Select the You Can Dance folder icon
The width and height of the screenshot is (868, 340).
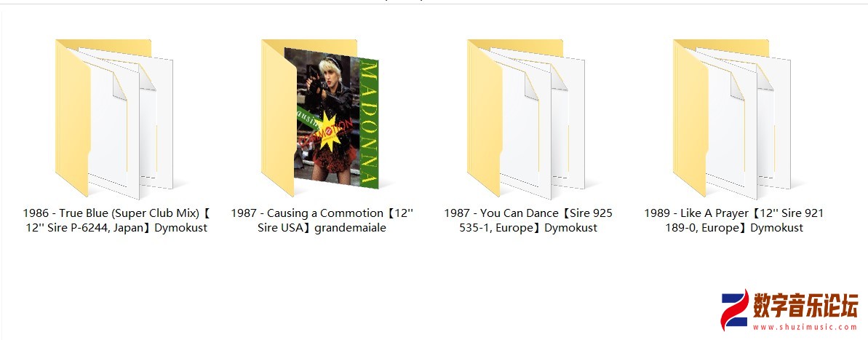click(x=526, y=119)
